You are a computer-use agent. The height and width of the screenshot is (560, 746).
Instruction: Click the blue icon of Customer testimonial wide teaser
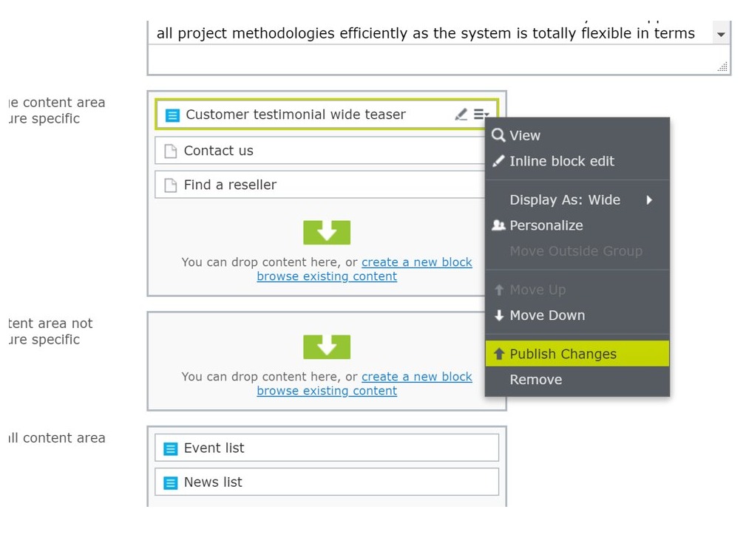[172, 115]
